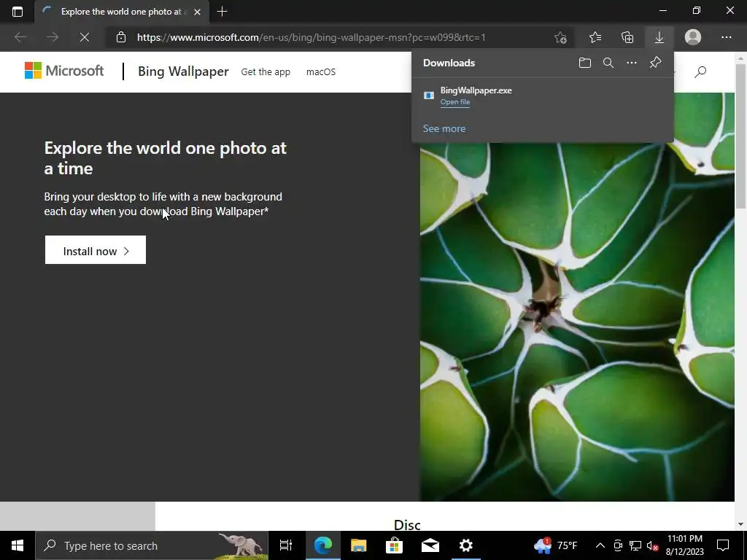Click the Install now button
Screen dimensions: 747x560
point(96,250)
